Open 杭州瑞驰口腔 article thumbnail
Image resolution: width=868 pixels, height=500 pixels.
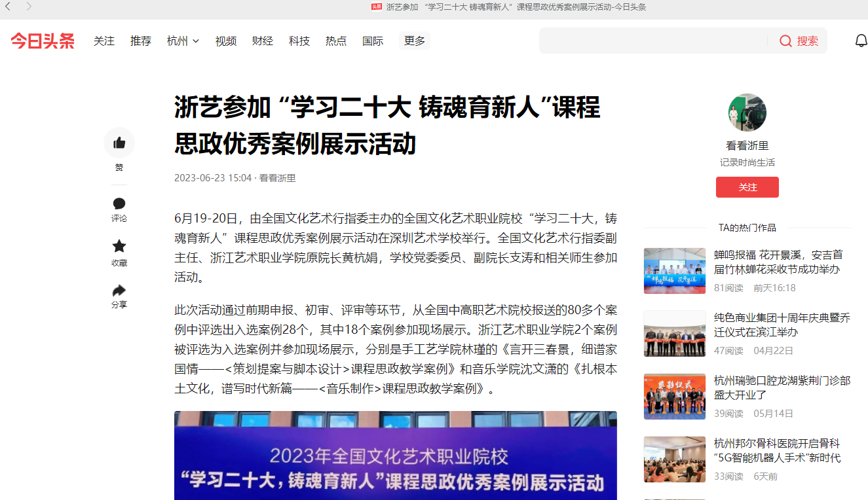[674, 397]
